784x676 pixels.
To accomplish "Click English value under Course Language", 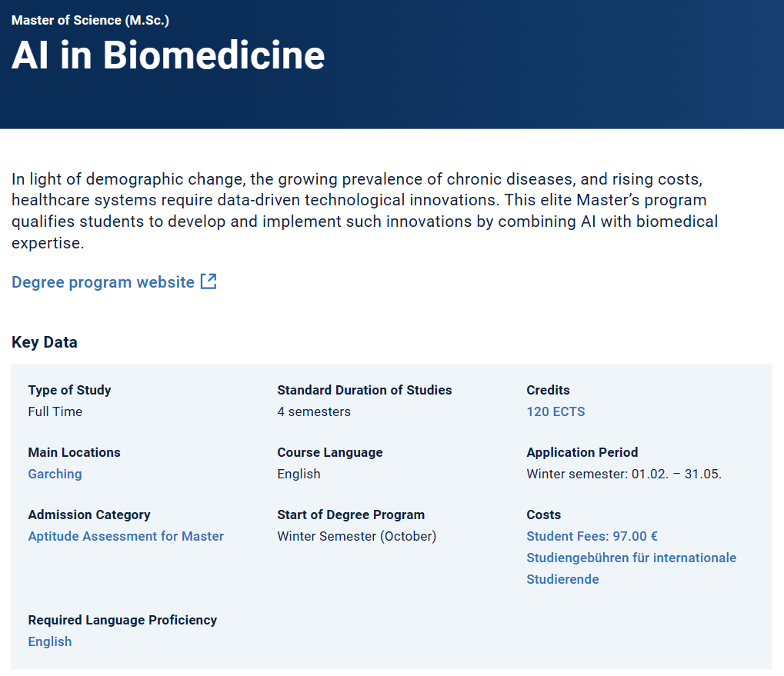I will click(x=299, y=474).
